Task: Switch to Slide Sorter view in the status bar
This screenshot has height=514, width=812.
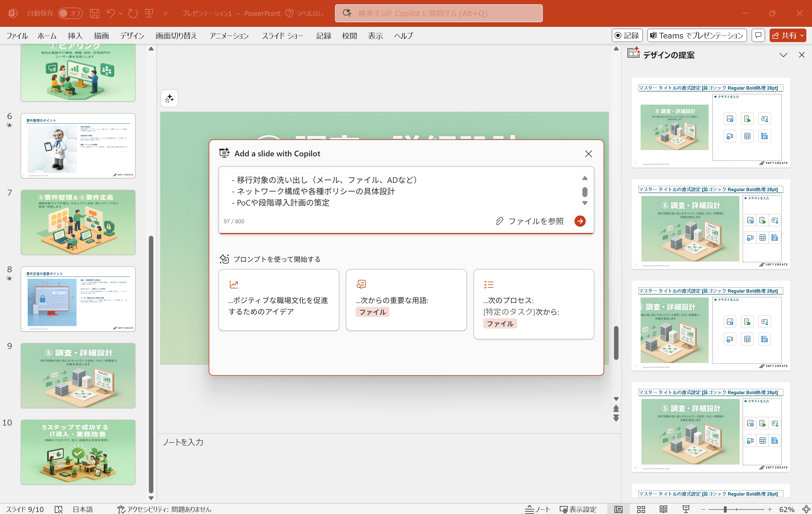Action: point(641,509)
